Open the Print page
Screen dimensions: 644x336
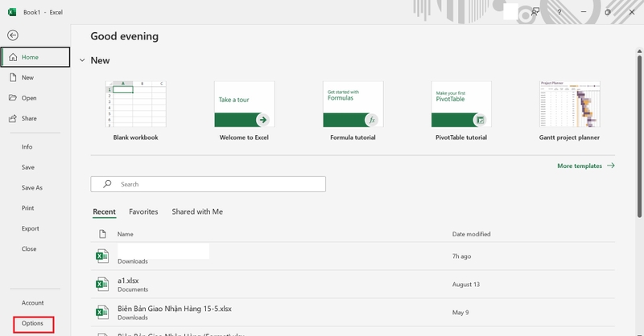[x=28, y=208]
